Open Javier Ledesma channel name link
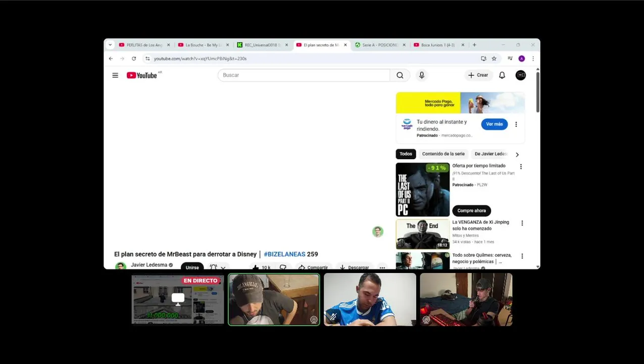Image resolution: width=644 pixels, height=364 pixels. [149, 265]
